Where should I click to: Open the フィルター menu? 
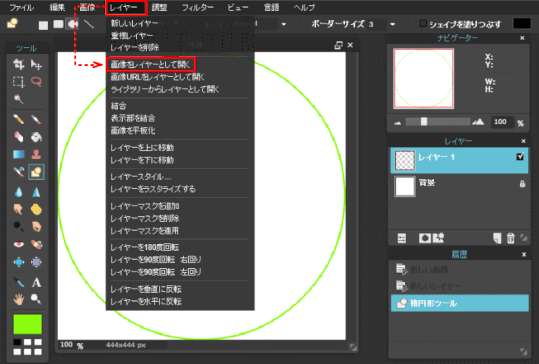(197, 8)
